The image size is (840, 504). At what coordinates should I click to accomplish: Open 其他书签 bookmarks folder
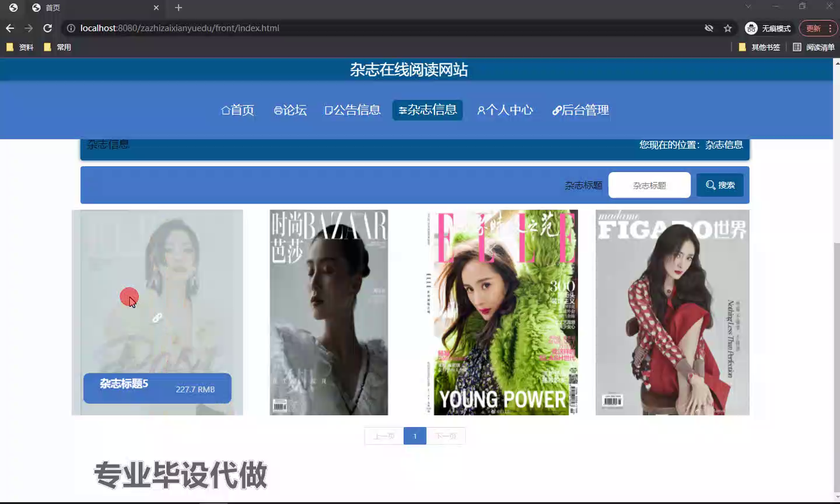759,47
